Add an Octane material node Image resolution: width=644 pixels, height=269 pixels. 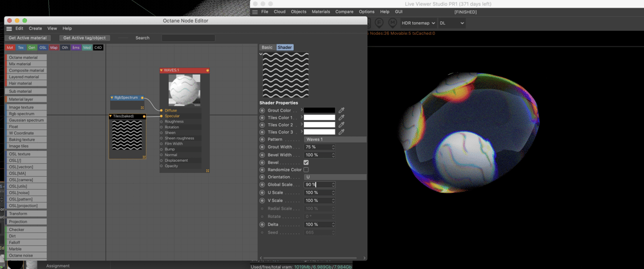(x=26, y=57)
